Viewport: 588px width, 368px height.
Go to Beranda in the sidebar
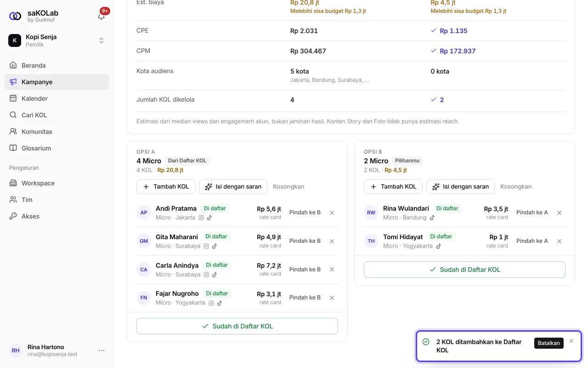(57, 65)
